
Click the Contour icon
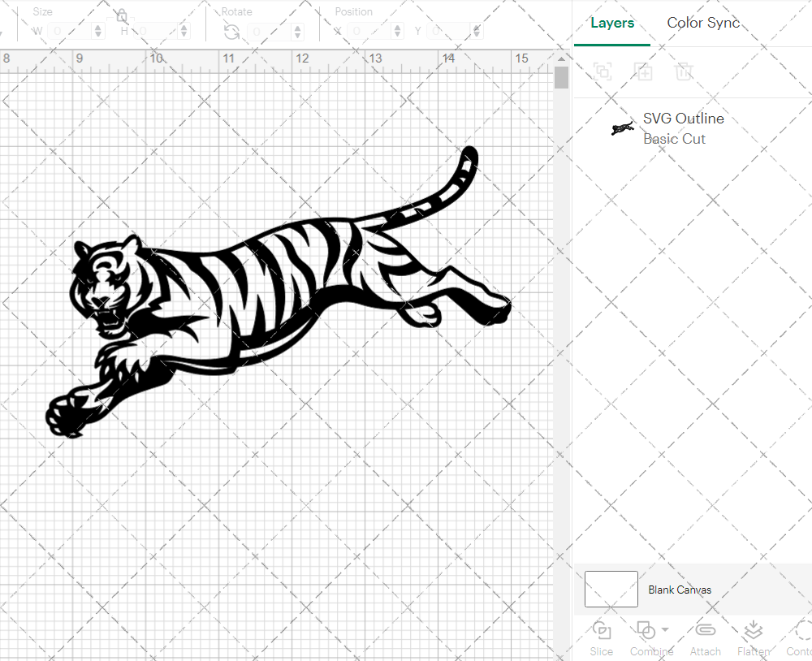pos(802,630)
